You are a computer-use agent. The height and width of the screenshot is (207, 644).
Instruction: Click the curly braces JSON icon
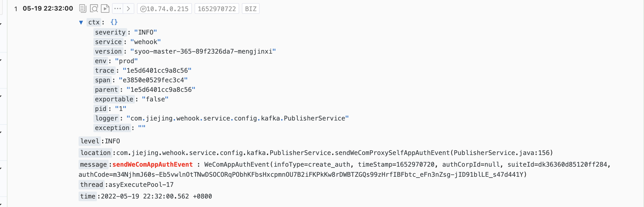pos(114,22)
